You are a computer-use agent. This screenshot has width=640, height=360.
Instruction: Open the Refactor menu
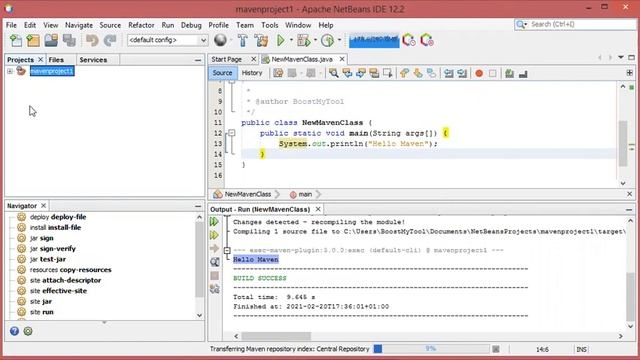click(141, 25)
